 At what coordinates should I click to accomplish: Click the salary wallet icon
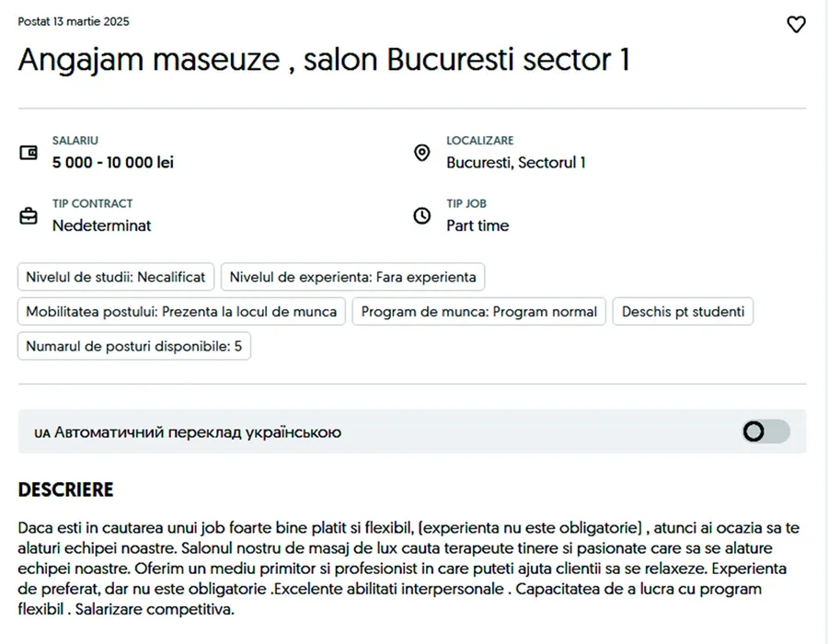(29, 153)
